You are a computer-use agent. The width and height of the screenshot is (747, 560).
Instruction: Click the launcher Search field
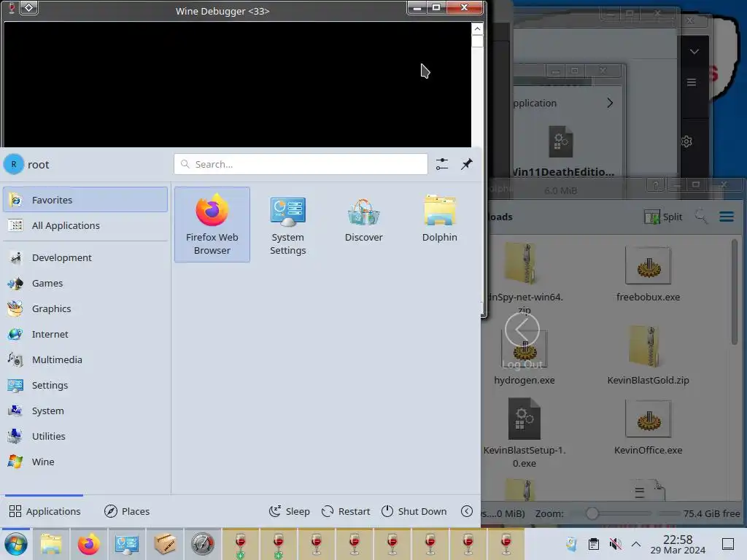coord(301,164)
